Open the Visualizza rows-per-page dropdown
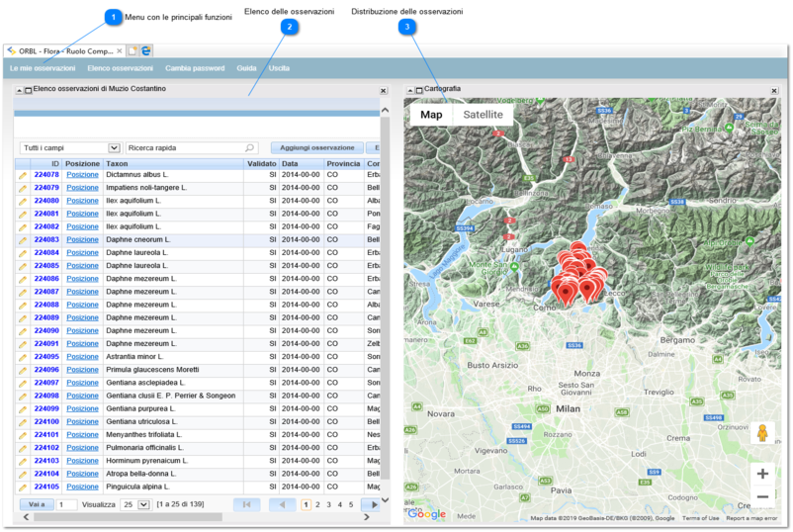This screenshot has width=793, height=532. 136,504
